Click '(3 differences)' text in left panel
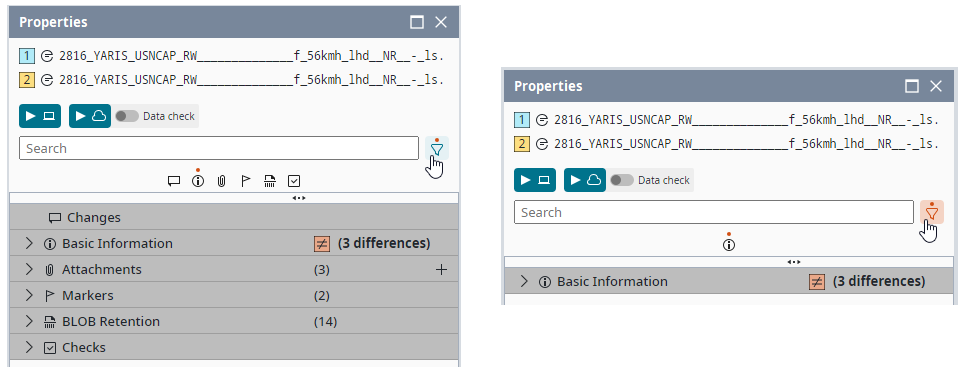 click(383, 244)
